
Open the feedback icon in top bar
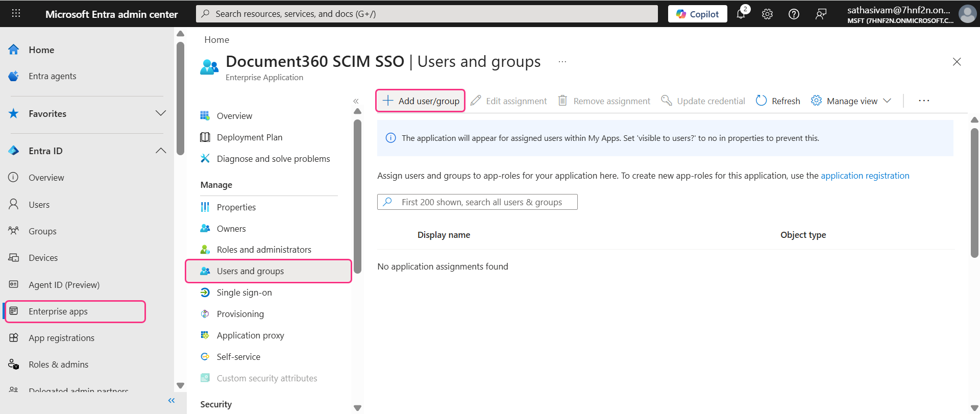821,14
